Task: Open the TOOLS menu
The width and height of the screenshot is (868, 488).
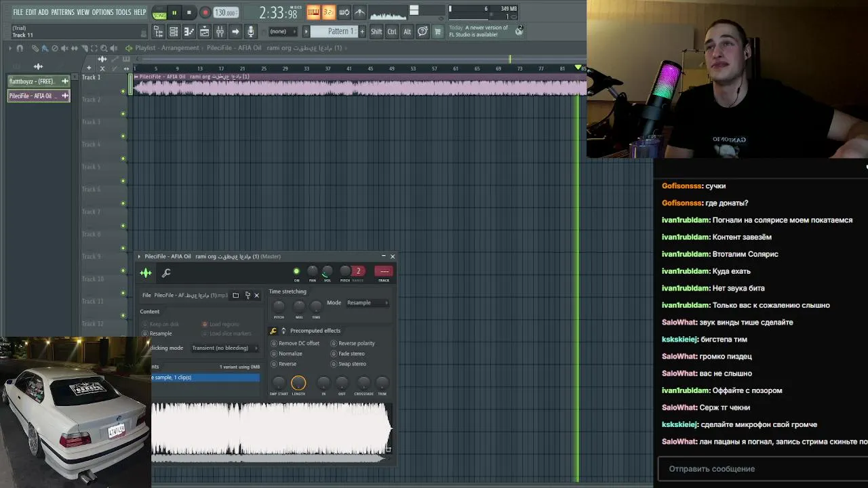Action: click(123, 12)
